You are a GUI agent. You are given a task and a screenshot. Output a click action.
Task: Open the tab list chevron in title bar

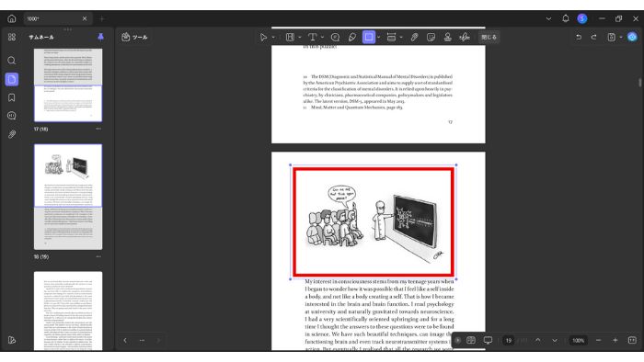point(548,18)
